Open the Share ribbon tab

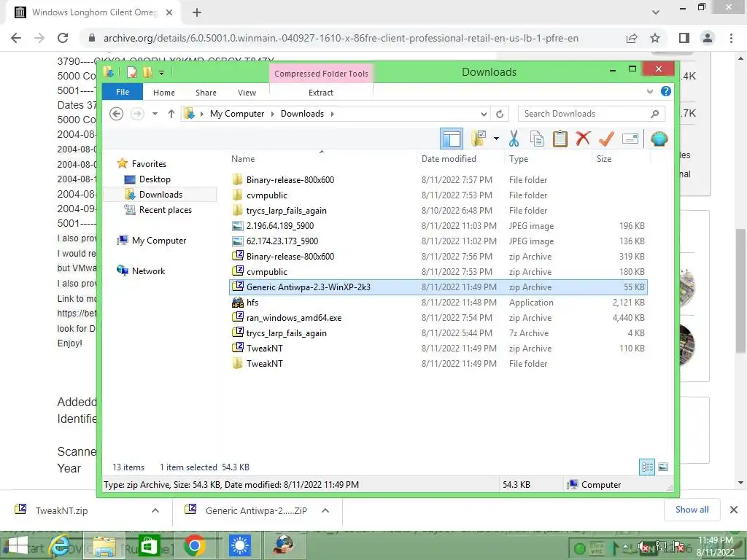(x=206, y=93)
